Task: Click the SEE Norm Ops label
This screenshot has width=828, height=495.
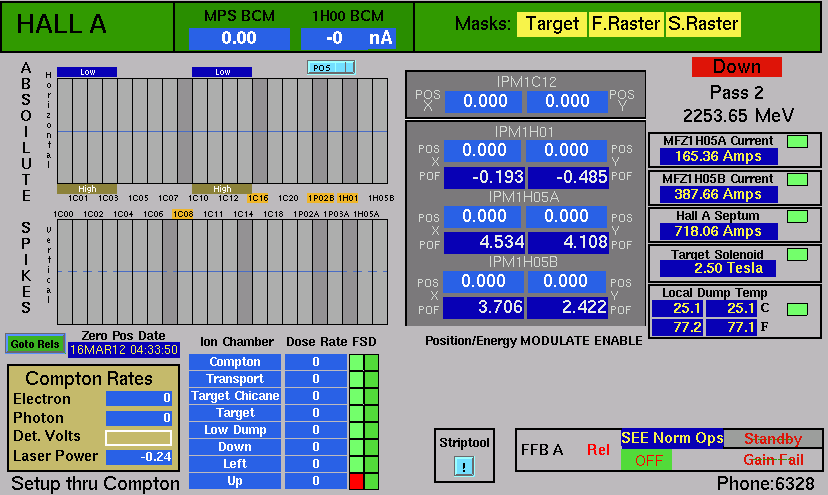Action: tap(672, 438)
